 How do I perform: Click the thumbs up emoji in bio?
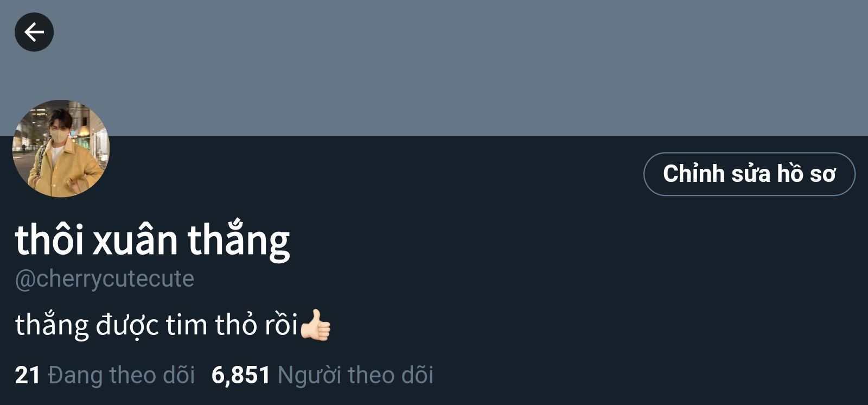click(x=315, y=325)
